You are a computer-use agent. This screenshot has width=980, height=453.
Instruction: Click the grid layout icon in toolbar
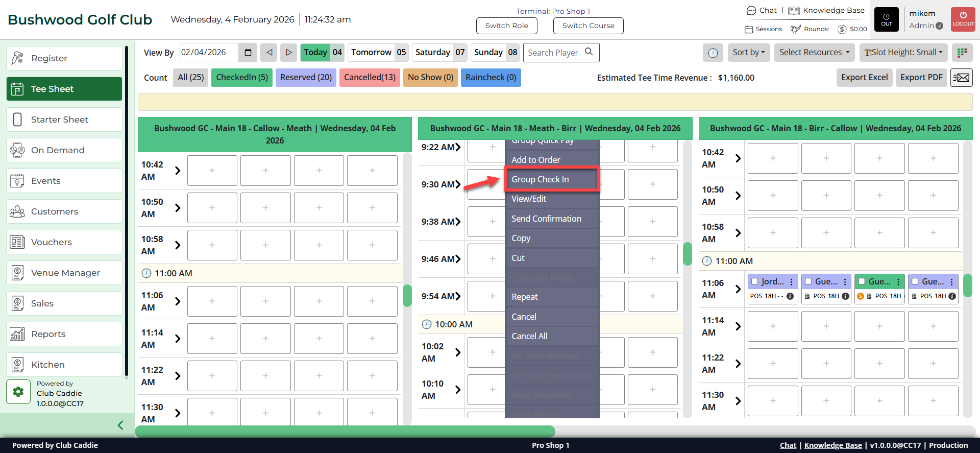pos(962,53)
